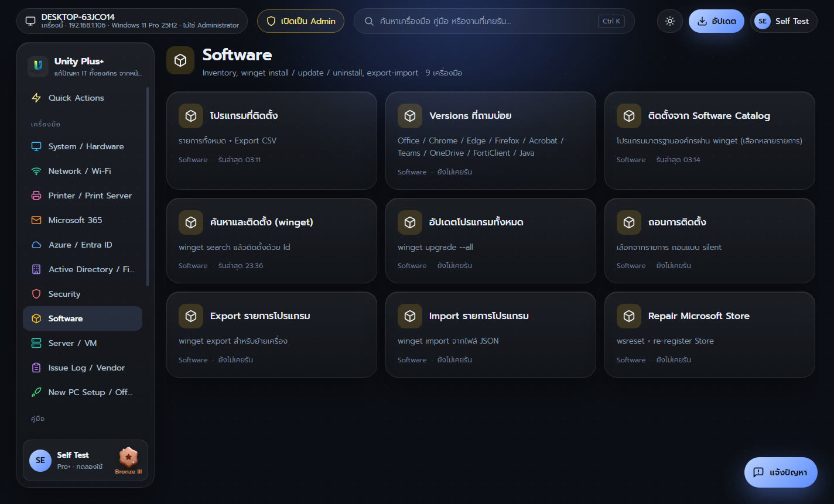Click the Printer / Print Server icon
The width and height of the screenshot is (834, 504).
pyautogui.click(x=36, y=196)
